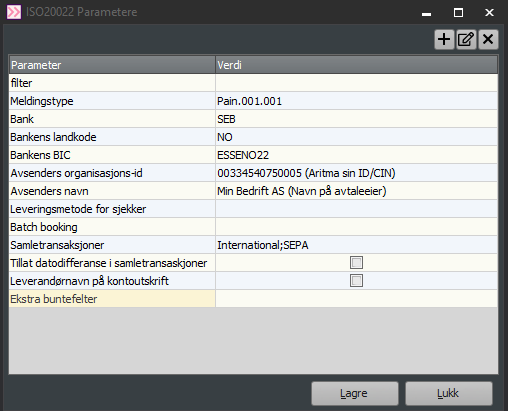
Task: Toggle Leverandørnavn på kontoutskrift checkbox
Action: click(x=356, y=281)
